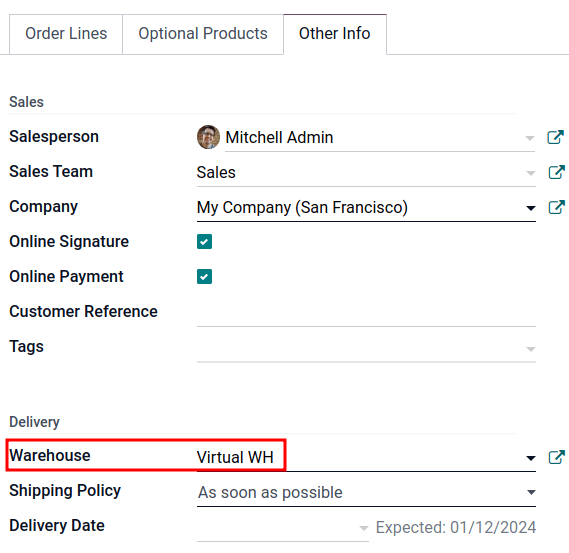Open Salesperson record external link icon

pos(556,137)
